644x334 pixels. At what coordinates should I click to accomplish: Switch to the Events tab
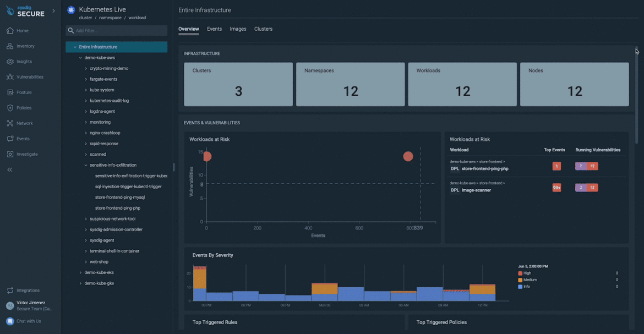(214, 29)
